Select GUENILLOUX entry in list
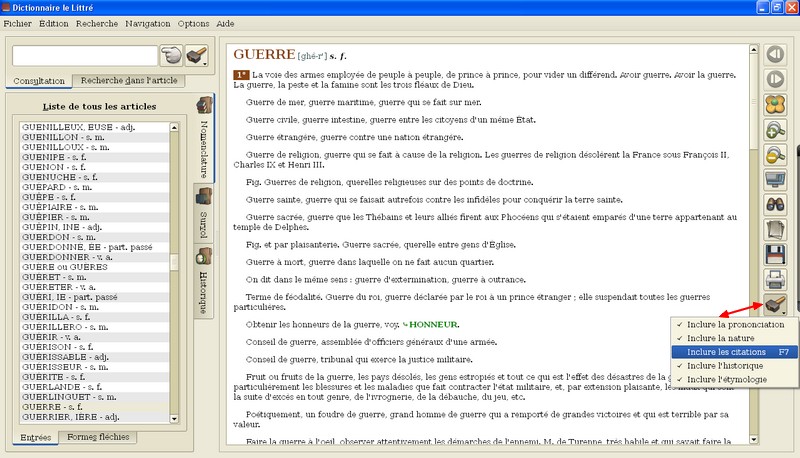The width and height of the screenshot is (800, 458). [94, 147]
